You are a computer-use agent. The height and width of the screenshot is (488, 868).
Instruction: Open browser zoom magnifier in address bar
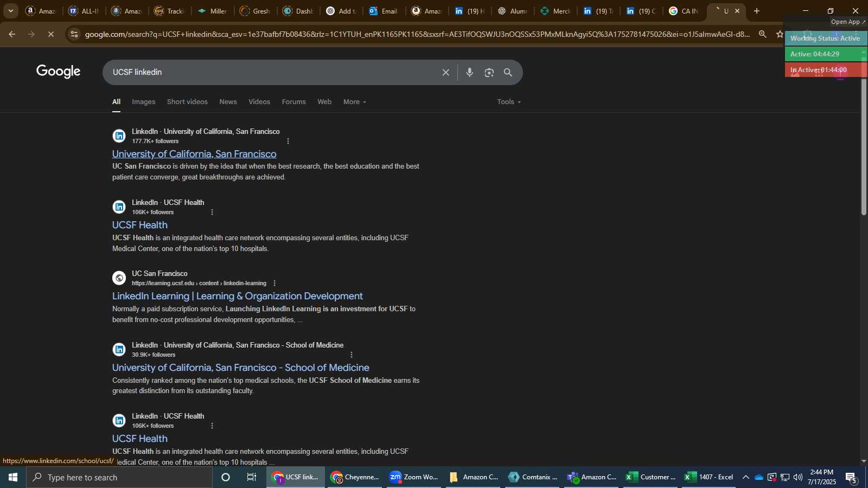click(763, 34)
